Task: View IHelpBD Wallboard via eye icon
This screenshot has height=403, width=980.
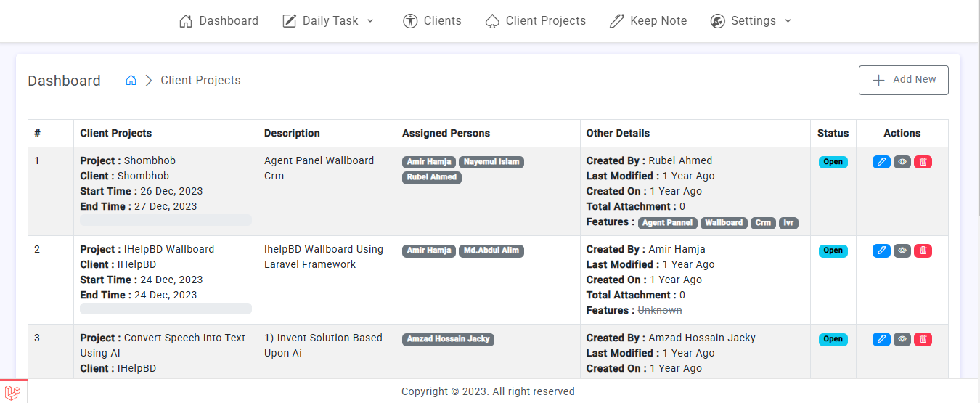Action: [902, 251]
